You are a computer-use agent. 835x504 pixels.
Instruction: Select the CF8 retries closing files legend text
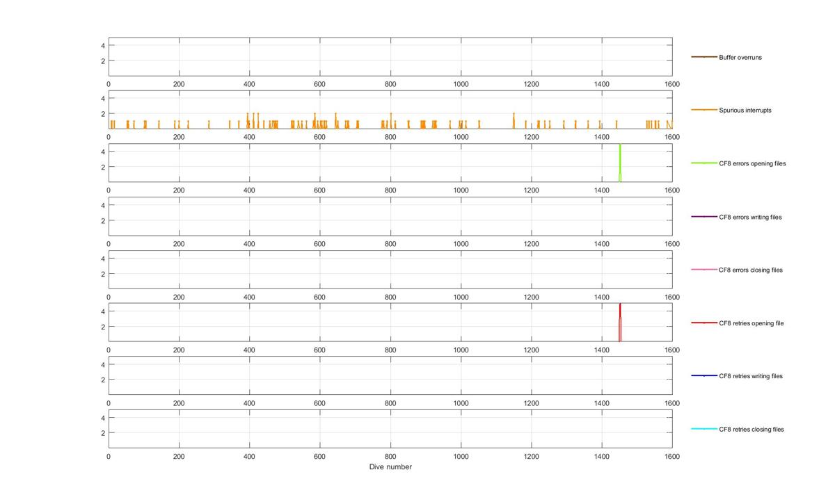751,429
